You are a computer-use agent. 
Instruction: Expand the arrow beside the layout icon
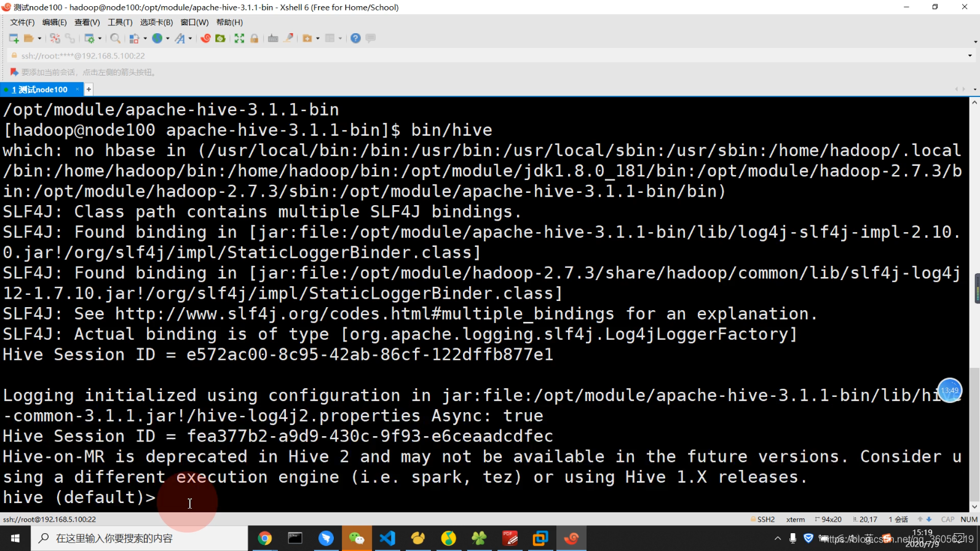click(145, 38)
